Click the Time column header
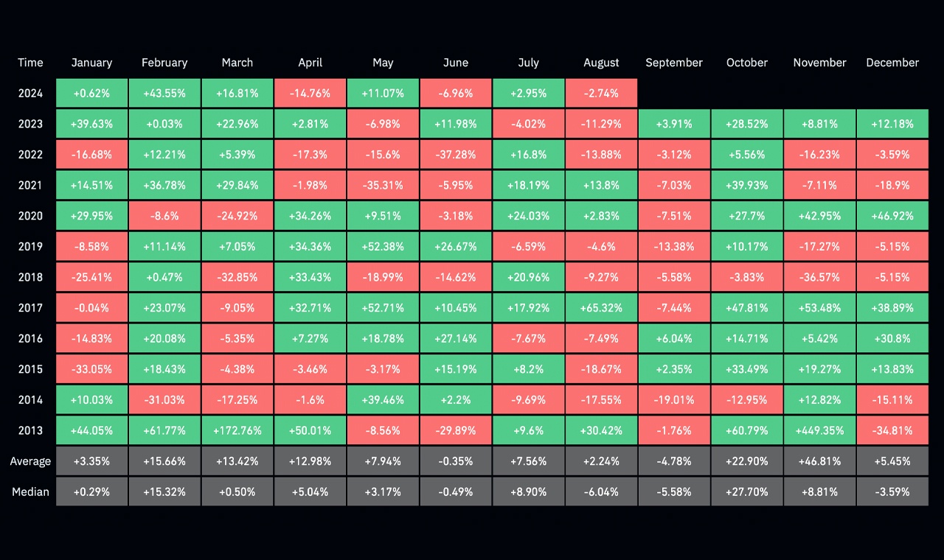This screenshot has width=944, height=560. click(30, 63)
